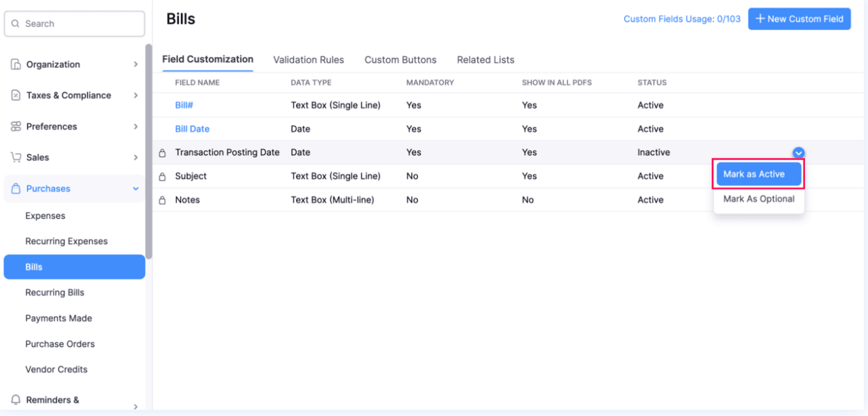Collapse the Purchases section chevron

pyautogui.click(x=135, y=189)
